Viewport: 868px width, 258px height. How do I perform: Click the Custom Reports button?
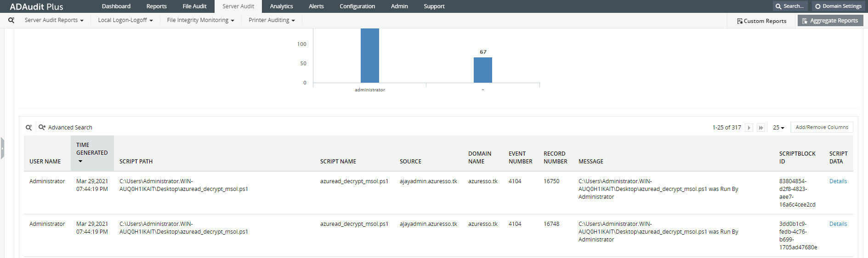pos(761,21)
